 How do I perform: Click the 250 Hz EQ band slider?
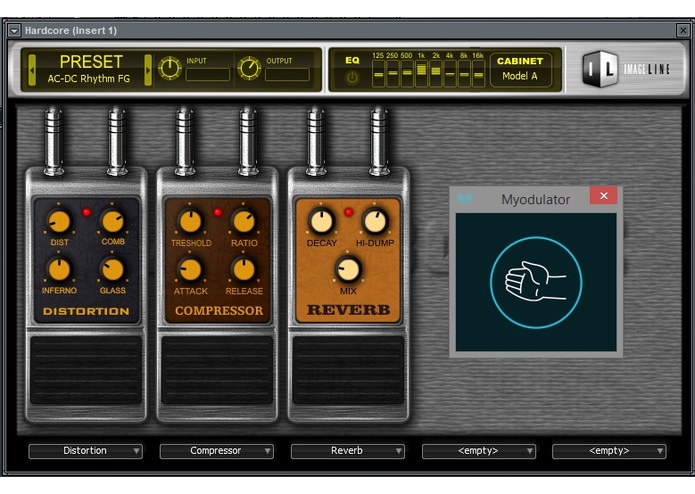393,74
